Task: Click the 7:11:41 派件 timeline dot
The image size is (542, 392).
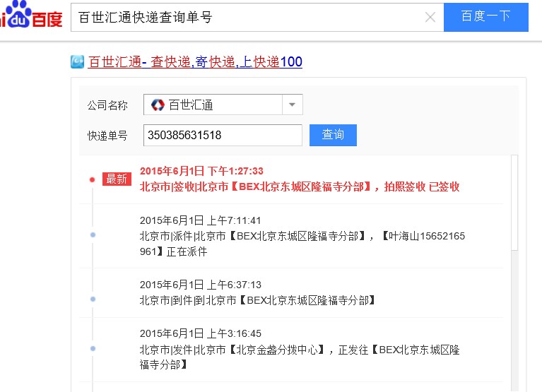Action: tap(93, 234)
